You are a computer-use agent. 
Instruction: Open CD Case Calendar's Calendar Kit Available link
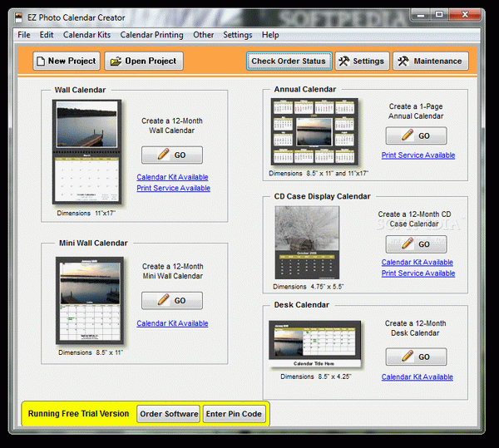coord(417,263)
